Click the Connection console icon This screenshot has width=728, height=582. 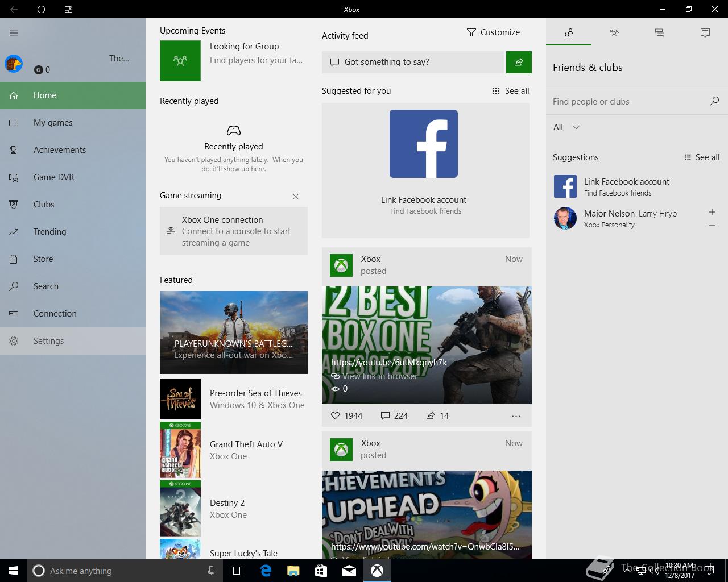[14, 314]
